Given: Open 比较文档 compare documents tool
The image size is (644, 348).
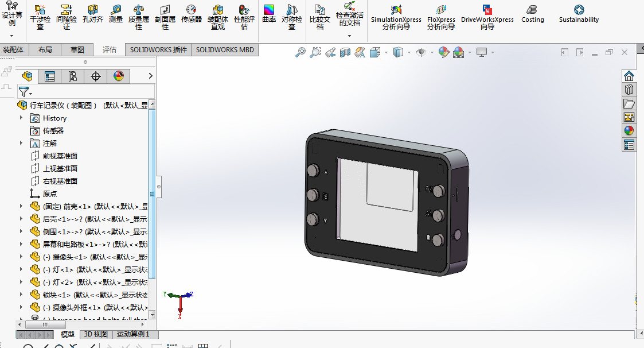Looking at the screenshot, I should 320,17.
